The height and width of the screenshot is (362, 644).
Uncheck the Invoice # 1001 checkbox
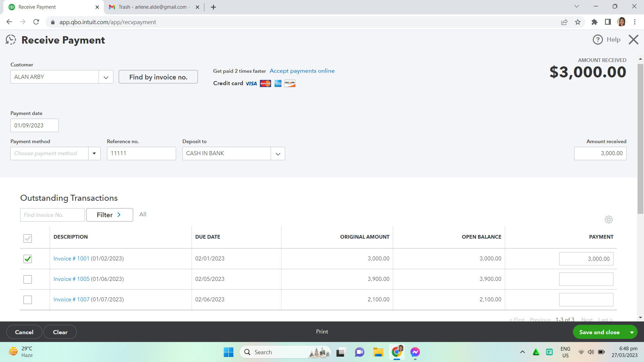[x=28, y=259]
